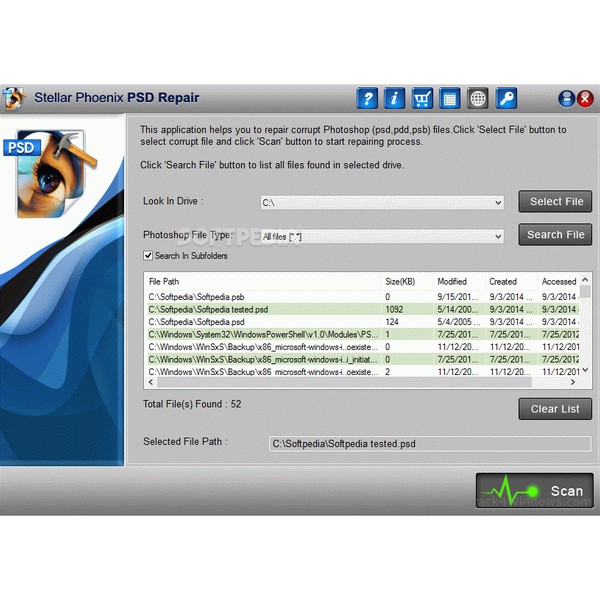Toggle Search In Subfolders checkbox
This screenshot has width=600, height=600.
click(x=148, y=256)
